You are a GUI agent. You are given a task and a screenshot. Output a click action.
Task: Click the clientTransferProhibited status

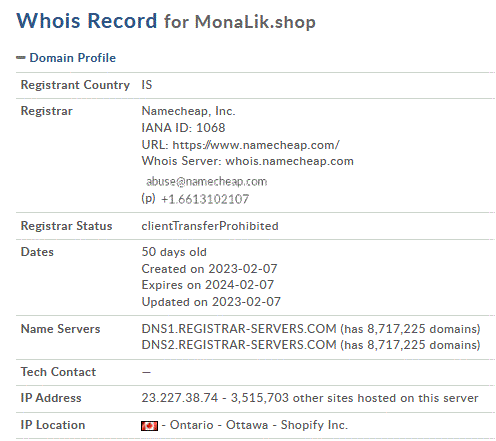point(210,226)
